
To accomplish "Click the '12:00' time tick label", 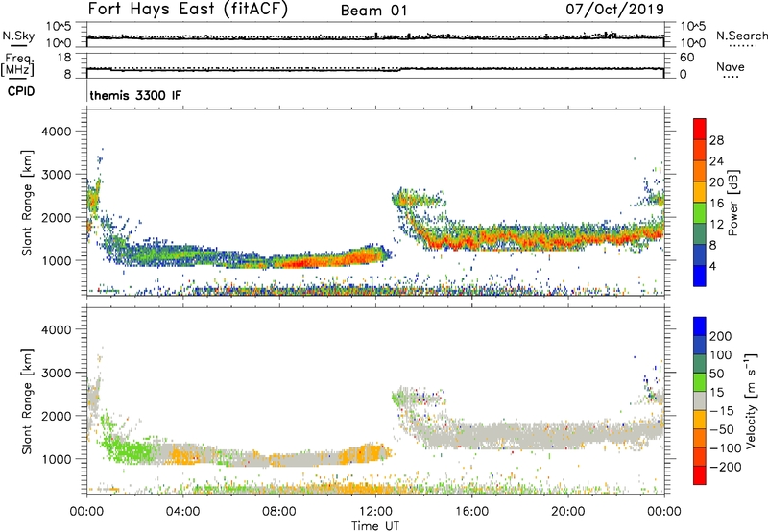I will [375, 512].
